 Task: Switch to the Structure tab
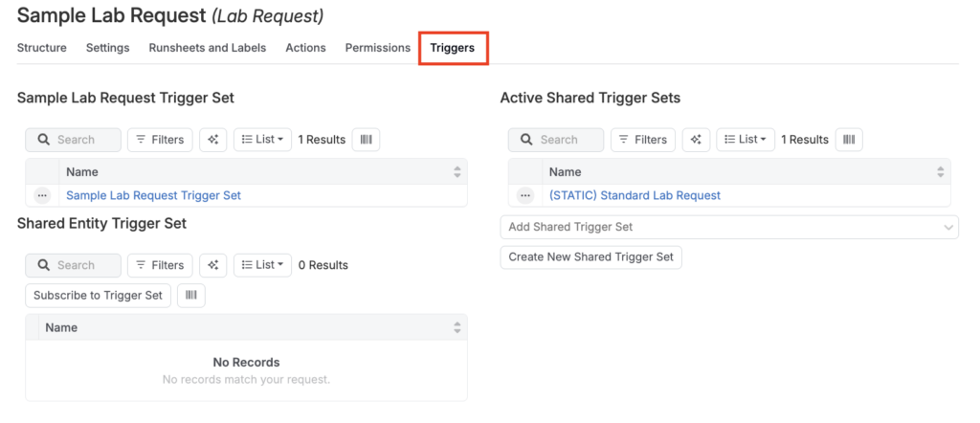[x=42, y=48]
